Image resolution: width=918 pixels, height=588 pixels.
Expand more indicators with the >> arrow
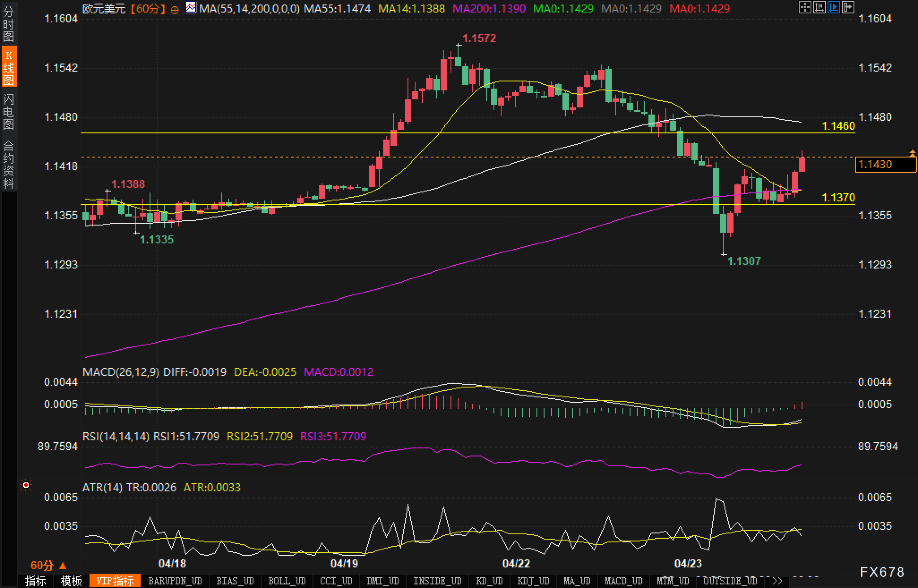click(777, 581)
